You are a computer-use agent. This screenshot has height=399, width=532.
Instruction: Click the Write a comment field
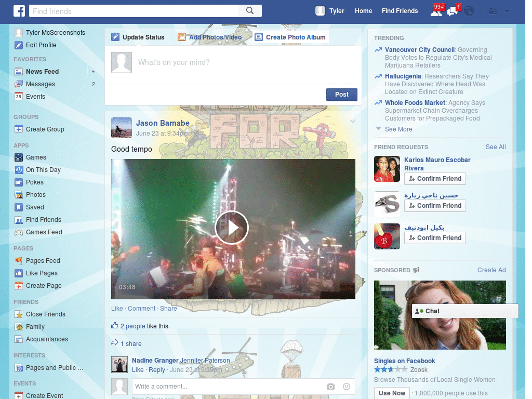228,387
